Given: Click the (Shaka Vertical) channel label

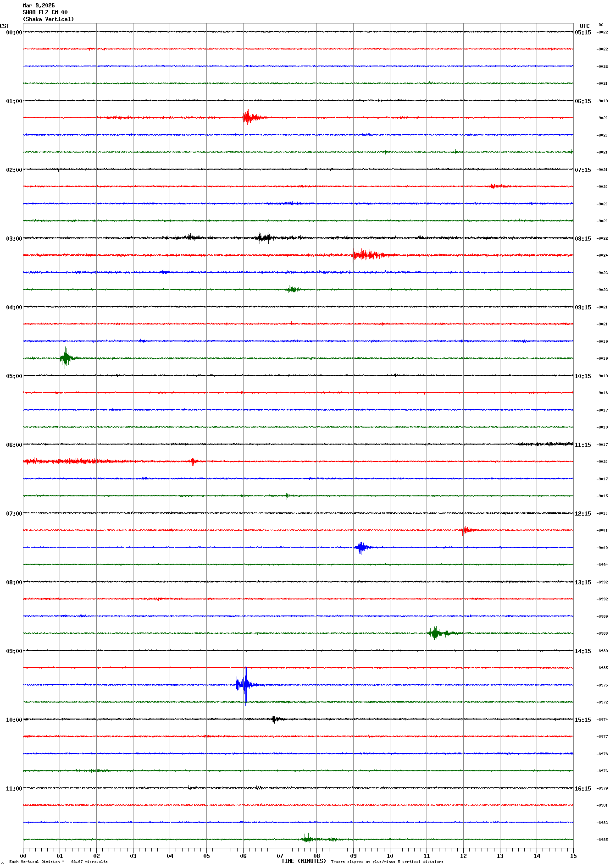Looking at the screenshot, I should click(x=48, y=19).
